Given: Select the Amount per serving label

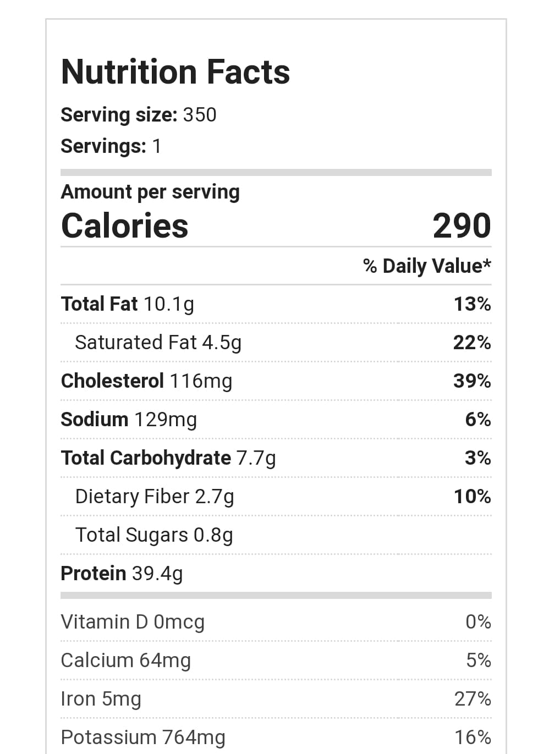Looking at the screenshot, I should pyautogui.click(x=150, y=191).
